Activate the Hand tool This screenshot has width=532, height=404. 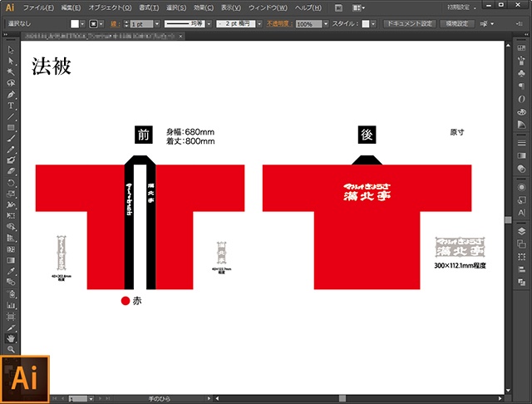tap(11, 338)
